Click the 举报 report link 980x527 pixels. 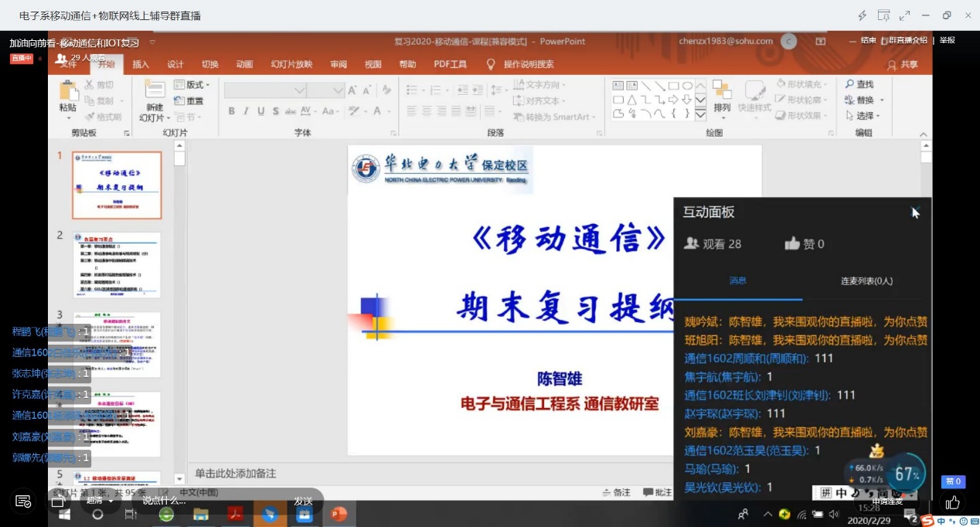[948, 41]
